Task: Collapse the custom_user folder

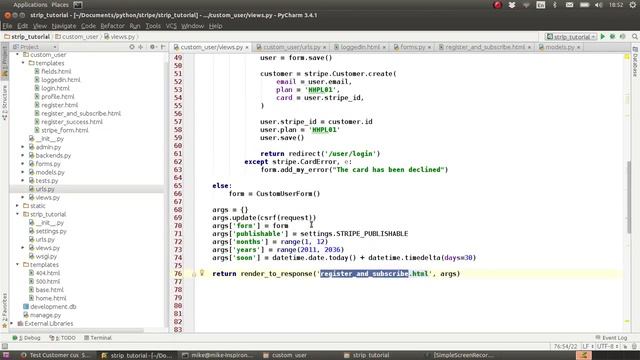Action: pos(18,55)
